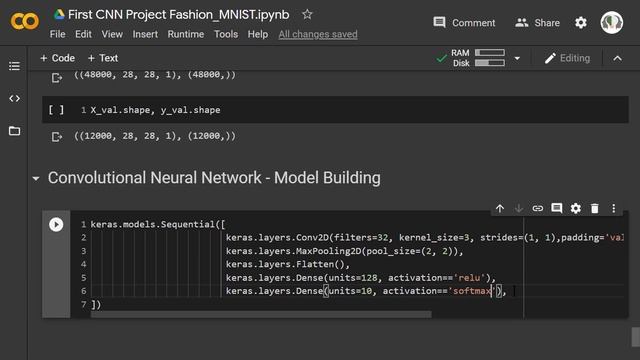Image resolution: width=640 pixels, height=360 pixels.
Task: Open the Editing mode selector
Action: (x=567, y=58)
